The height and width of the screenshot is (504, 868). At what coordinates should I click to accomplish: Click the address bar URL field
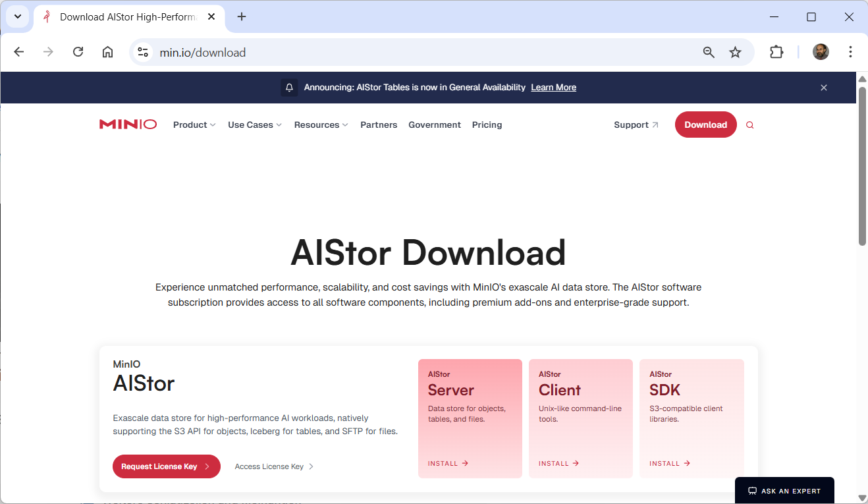[395, 53]
